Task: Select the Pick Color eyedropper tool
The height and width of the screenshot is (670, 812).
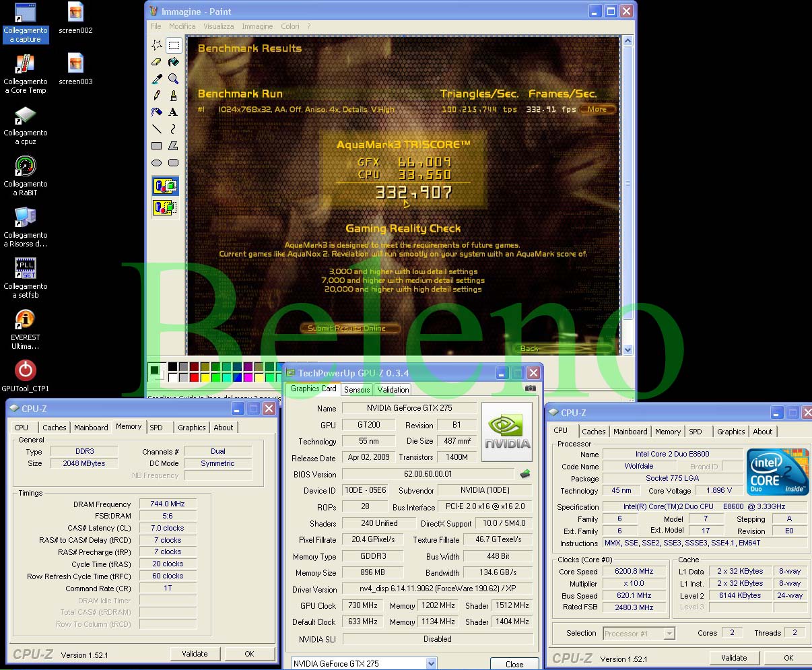Action: tap(157, 79)
